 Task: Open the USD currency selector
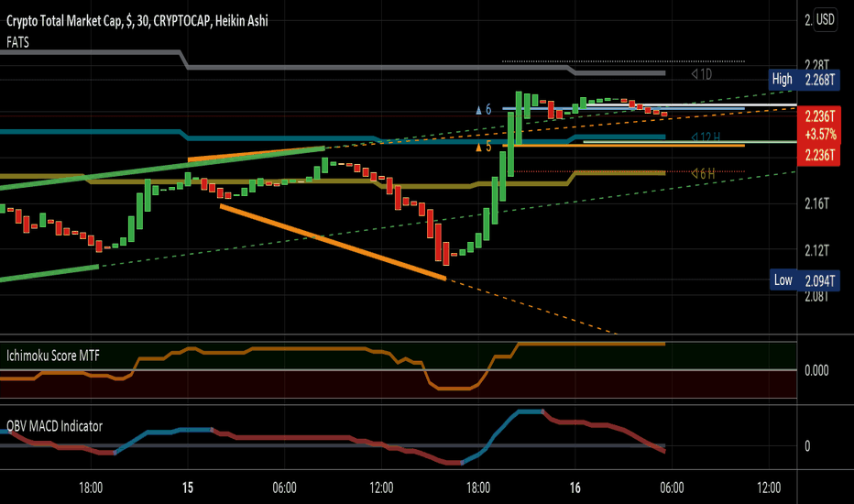825,20
